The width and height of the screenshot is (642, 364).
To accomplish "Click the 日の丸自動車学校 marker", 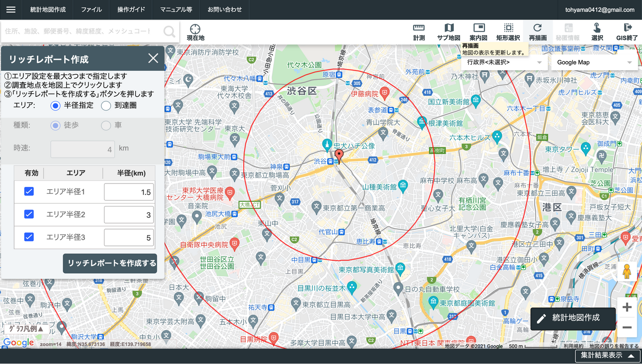I will pos(398,288).
